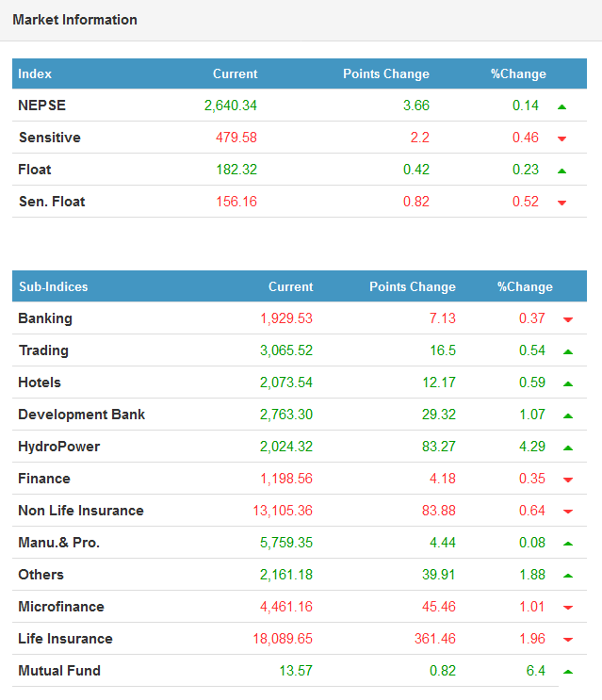Click Banking current value 1,929.53

(x=286, y=318)
